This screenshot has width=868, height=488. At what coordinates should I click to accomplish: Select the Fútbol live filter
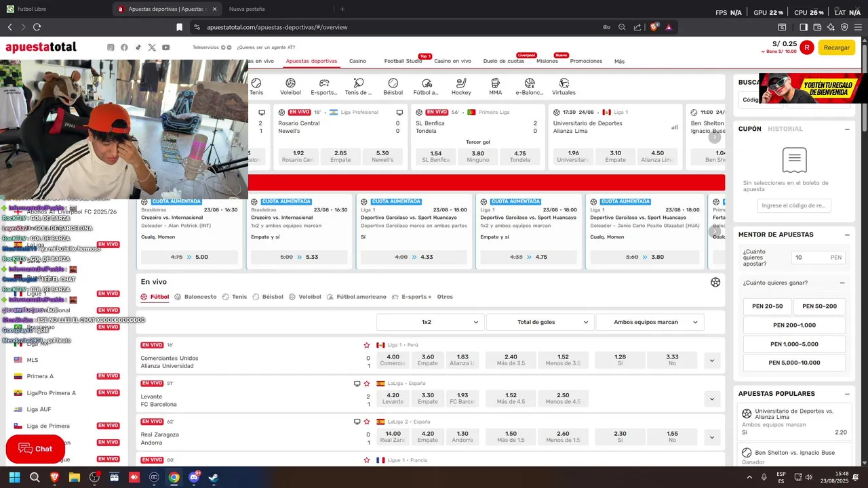pos(155,297)
